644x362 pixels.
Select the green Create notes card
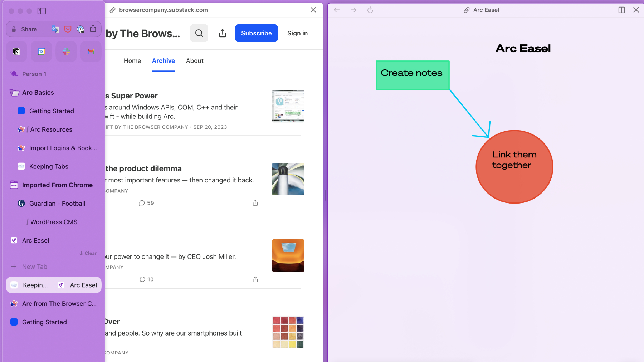[x=413, y=75]
